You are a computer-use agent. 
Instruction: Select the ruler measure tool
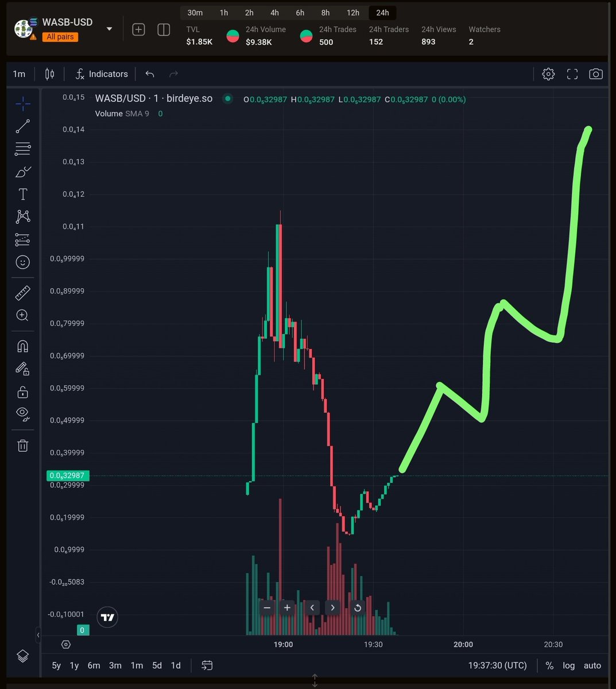point(23,293)
